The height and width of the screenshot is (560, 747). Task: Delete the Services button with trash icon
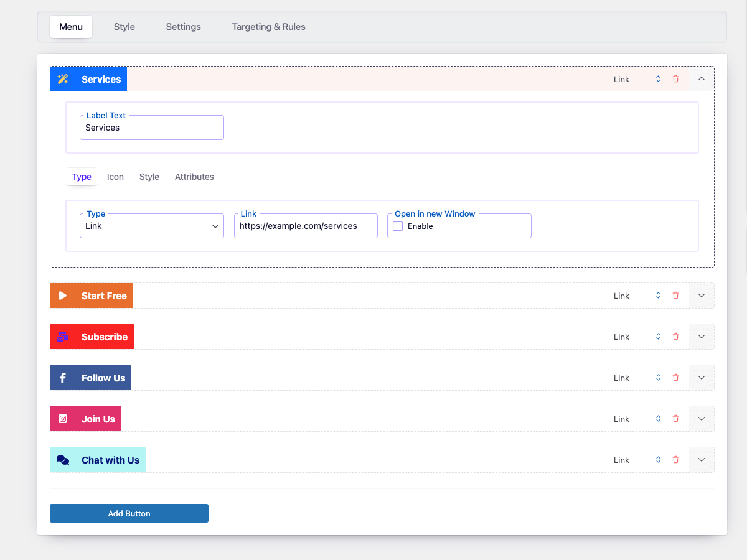pyautogui.click(x=675, y=79)
